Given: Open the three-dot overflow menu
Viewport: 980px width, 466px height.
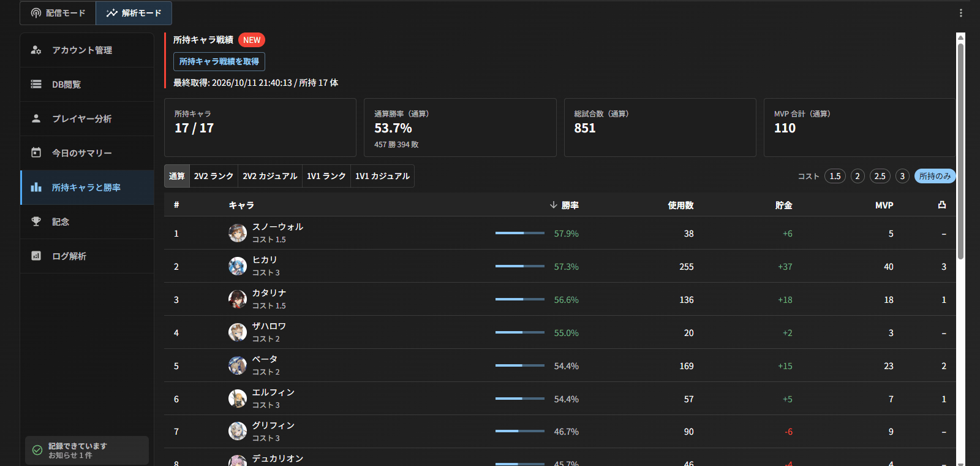Looking at the screenshot, I should [x=960, y=13].
